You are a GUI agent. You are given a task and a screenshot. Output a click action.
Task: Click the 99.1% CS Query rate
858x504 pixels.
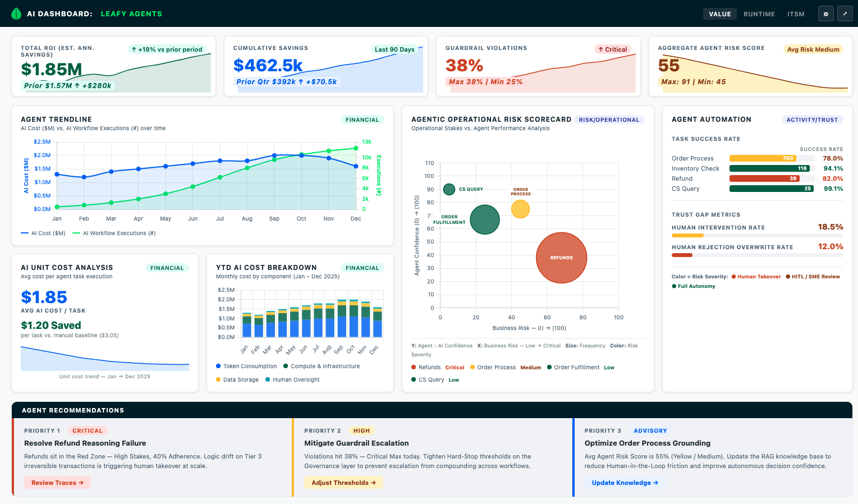click(x=833, y=189)
